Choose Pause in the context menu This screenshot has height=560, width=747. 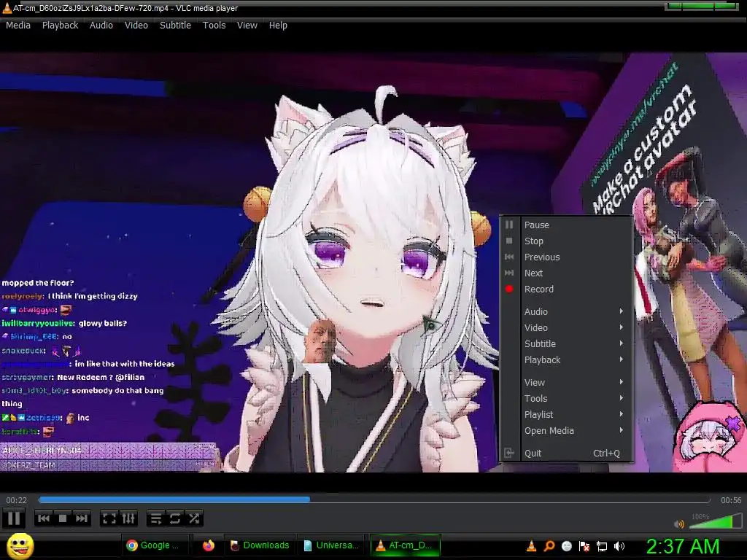tap(566, 225)
